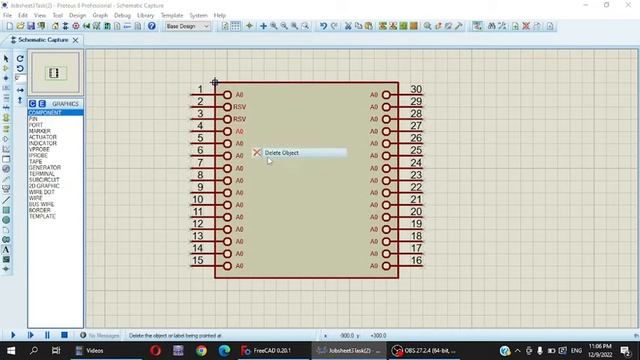
Task: Click the blue pan/center crosshair icon
Action: point(263,26)
